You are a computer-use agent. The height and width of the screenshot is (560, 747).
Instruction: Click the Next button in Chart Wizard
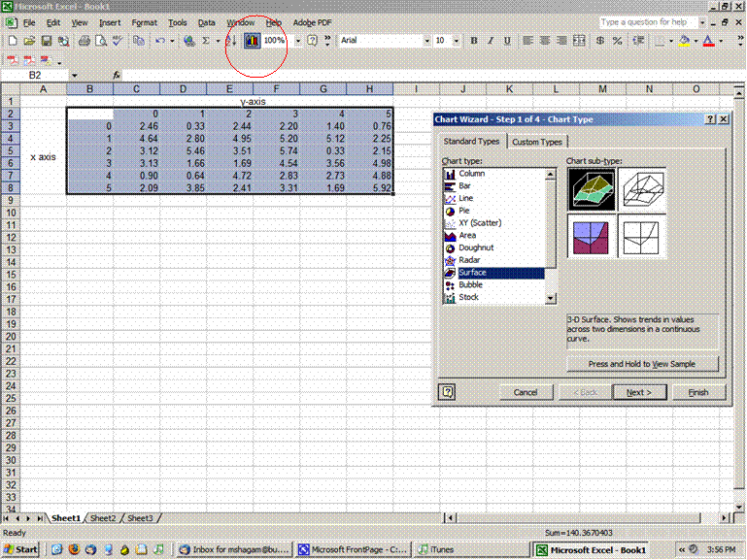pos(639,392)
